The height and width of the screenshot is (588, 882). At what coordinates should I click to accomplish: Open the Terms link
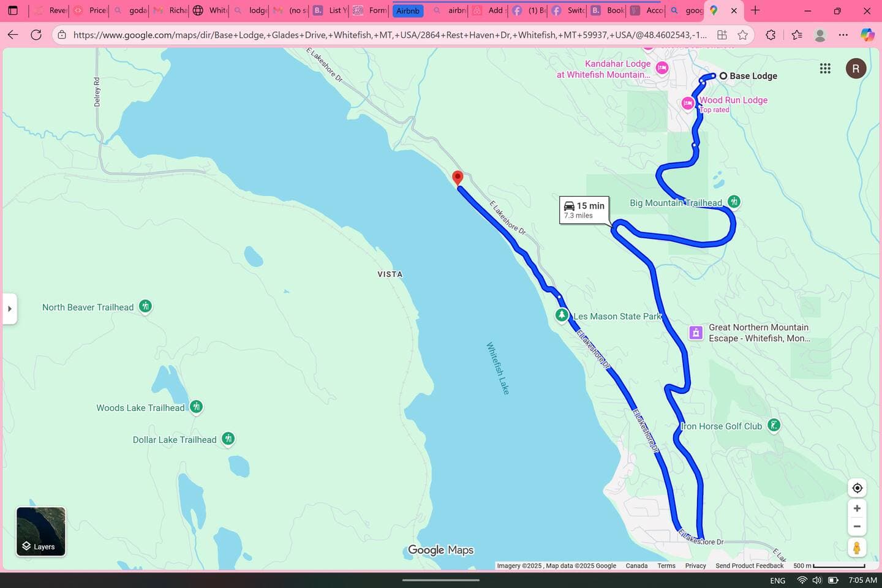[666, 566]
